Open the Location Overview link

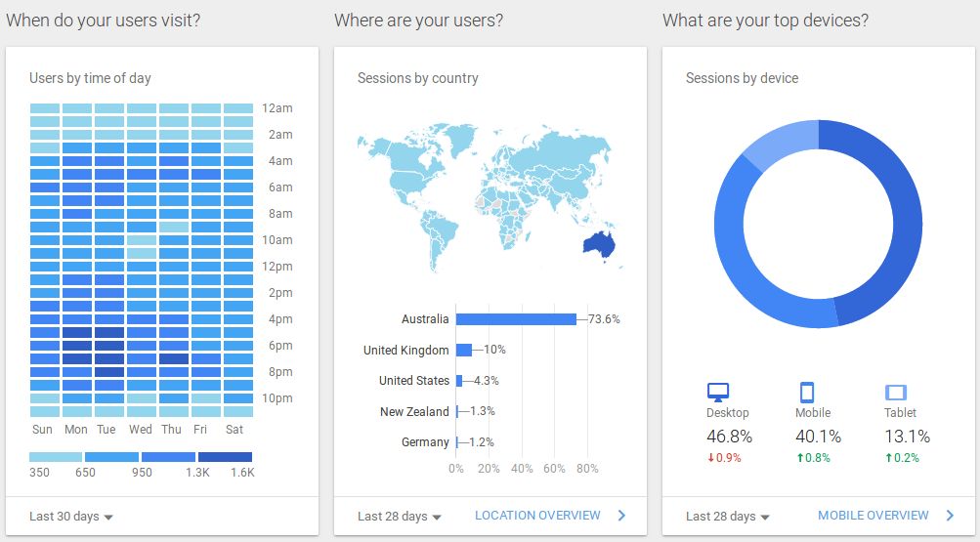click(537, 516)
